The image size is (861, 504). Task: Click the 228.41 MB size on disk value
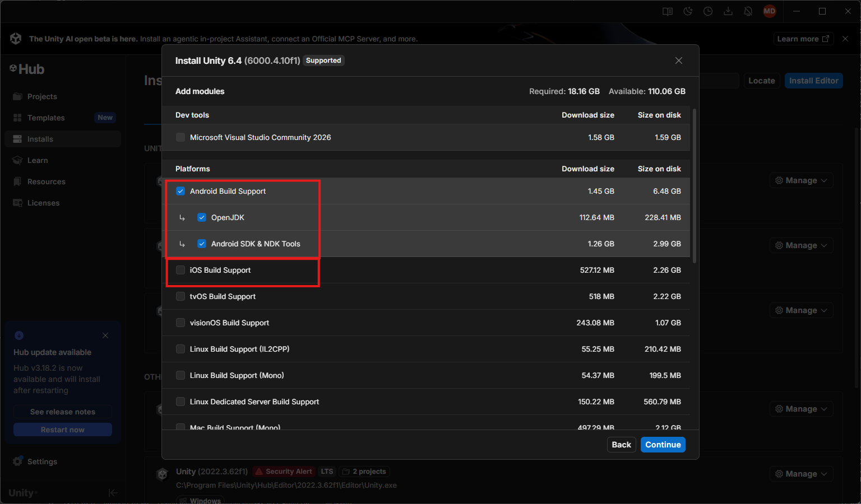pos(663,217)
